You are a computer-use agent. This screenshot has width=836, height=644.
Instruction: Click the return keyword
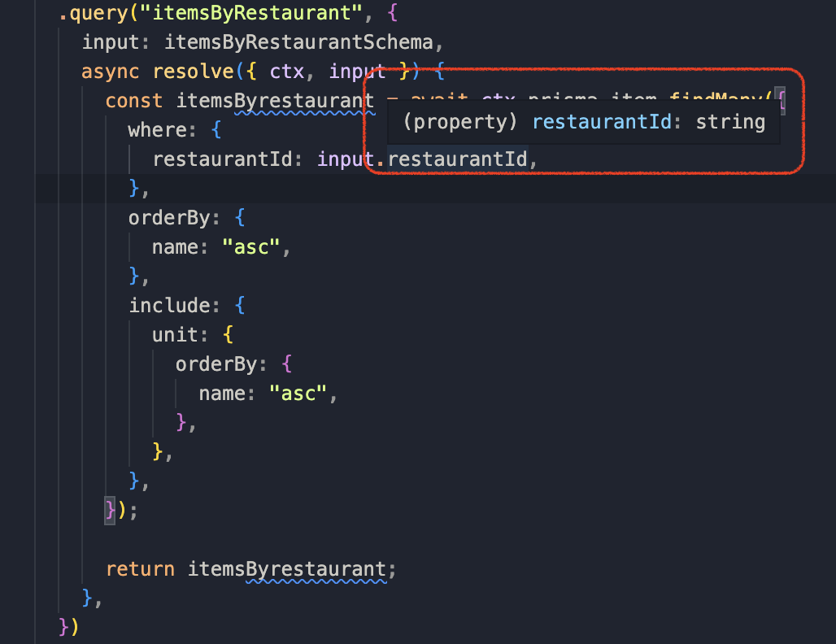(140, 568)
